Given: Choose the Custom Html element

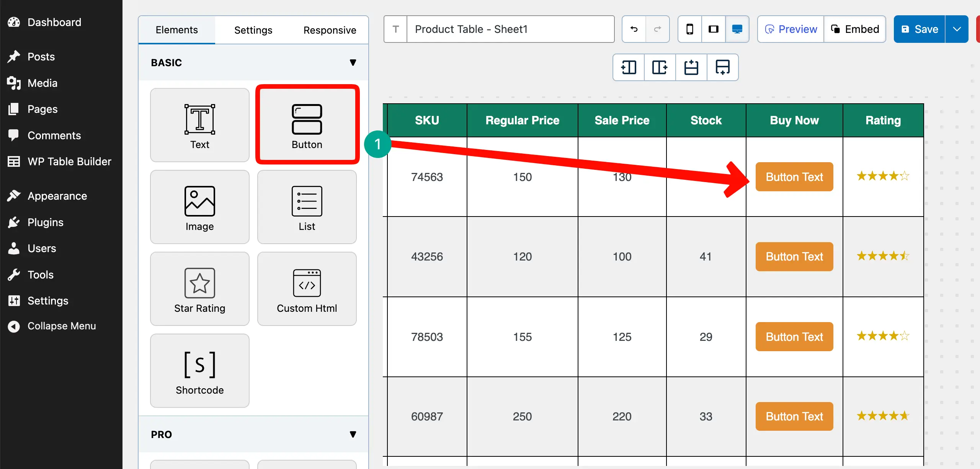Looking at the screenshot, I should coord(307,289).
